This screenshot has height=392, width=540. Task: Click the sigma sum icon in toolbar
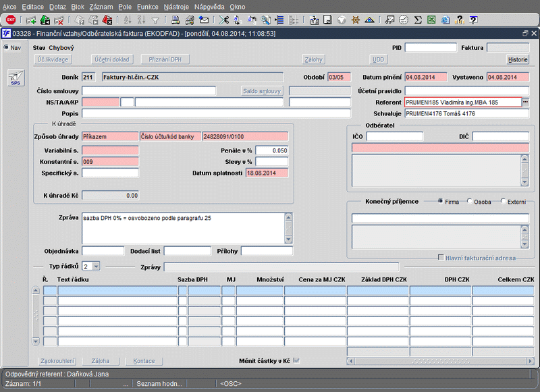418,20
